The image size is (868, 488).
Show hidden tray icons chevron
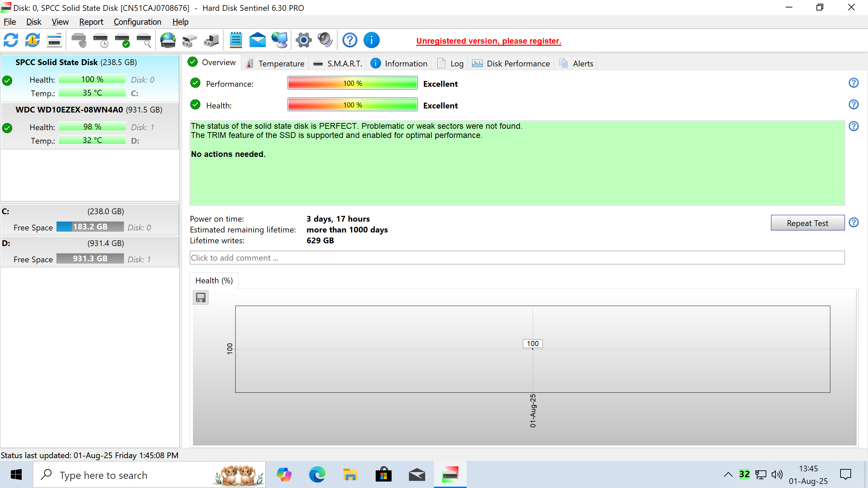pyautogui.click(x=728, y=474)
